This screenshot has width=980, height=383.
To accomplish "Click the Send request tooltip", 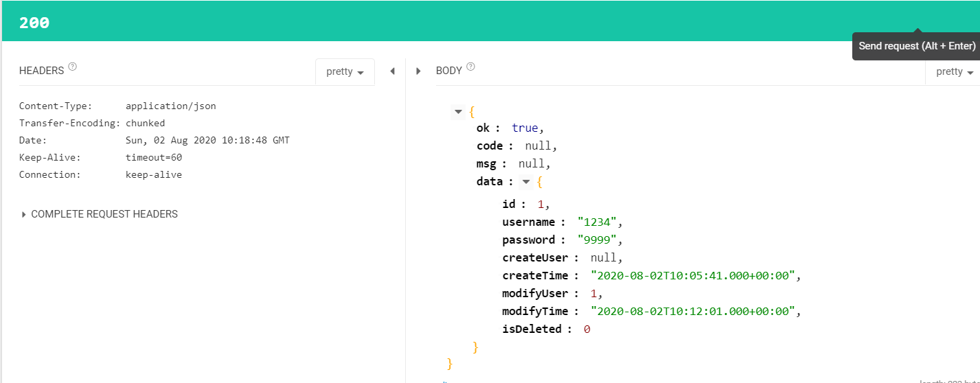I will [x=917, y=46].
